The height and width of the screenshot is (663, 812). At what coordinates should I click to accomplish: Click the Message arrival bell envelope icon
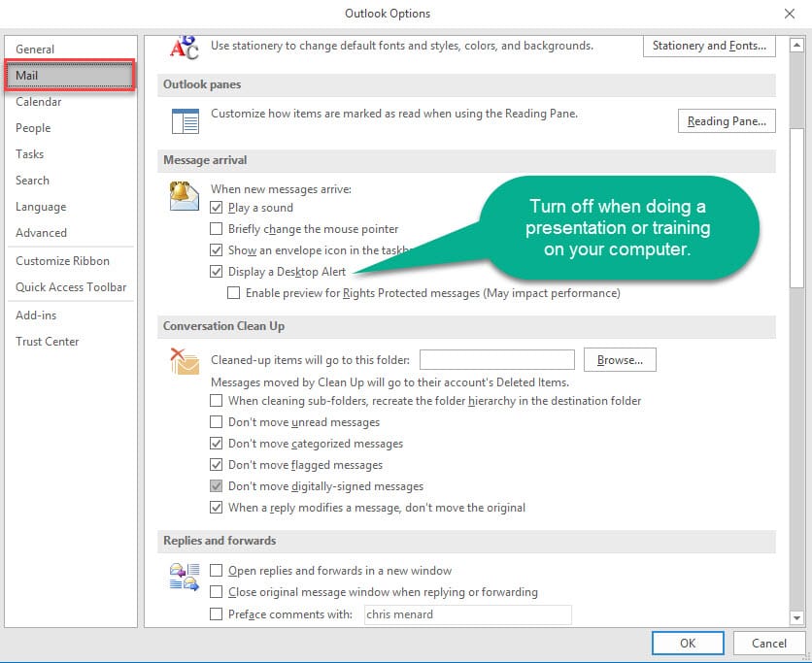pyautogui.click(x=185, y=194)
